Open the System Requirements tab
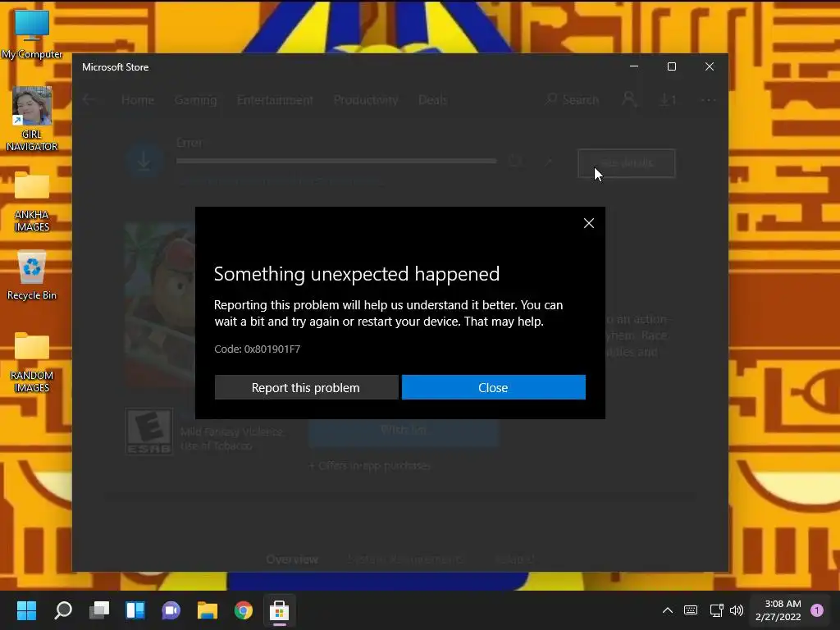The image size is (840, 630). 405,559
